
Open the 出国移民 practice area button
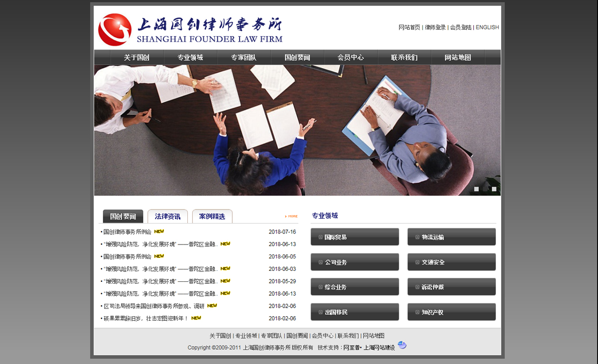(x=354, y=312)
